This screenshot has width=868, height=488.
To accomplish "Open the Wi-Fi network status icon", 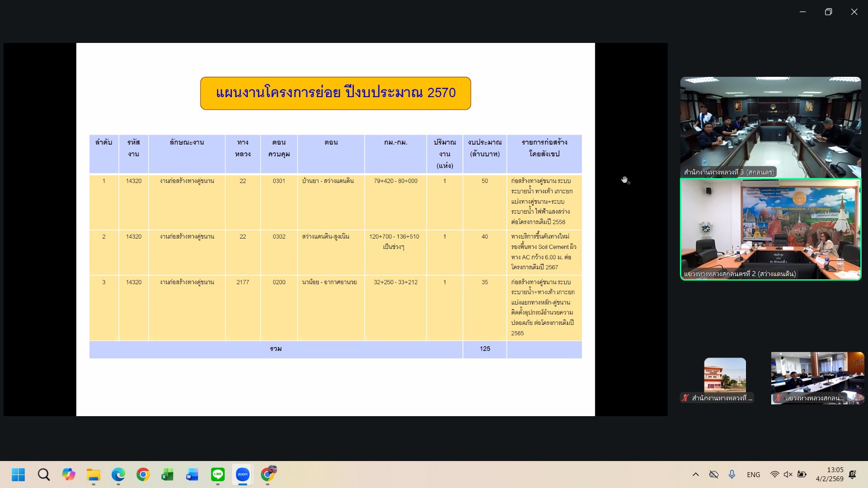I will [x=774, y=474].
